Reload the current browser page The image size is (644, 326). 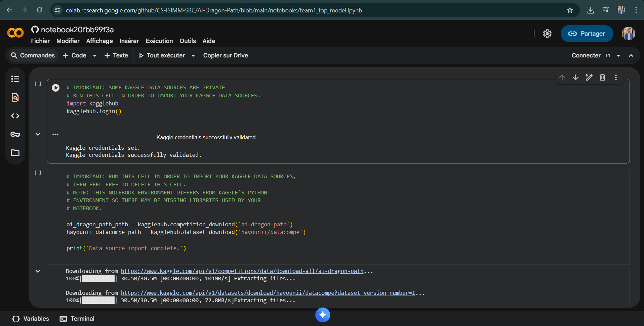(40, 10)
